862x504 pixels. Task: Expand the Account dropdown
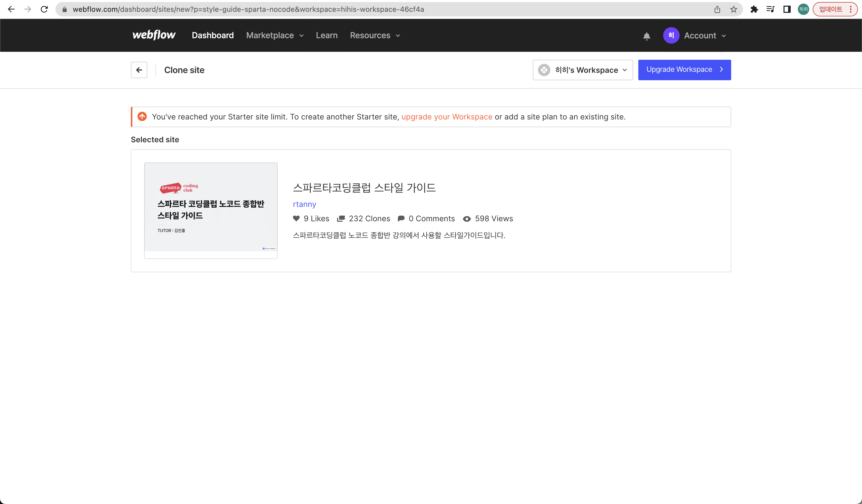[x=705, y=36]
